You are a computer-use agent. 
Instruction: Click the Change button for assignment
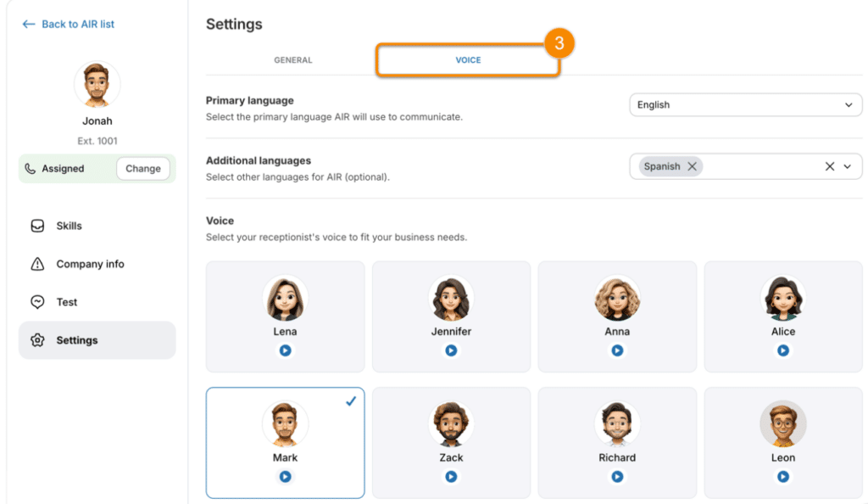[142, 168]
